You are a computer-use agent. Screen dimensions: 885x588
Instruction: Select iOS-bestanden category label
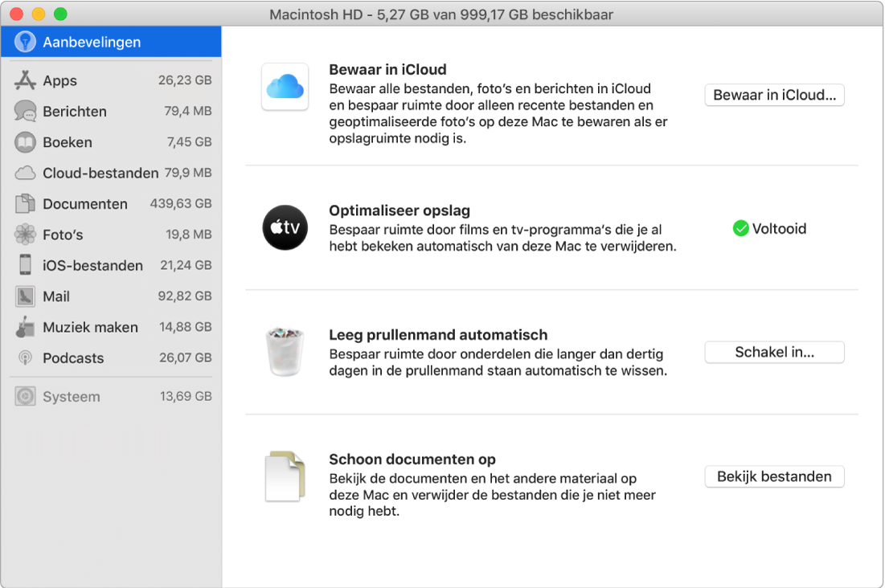(x=92, y=265)
